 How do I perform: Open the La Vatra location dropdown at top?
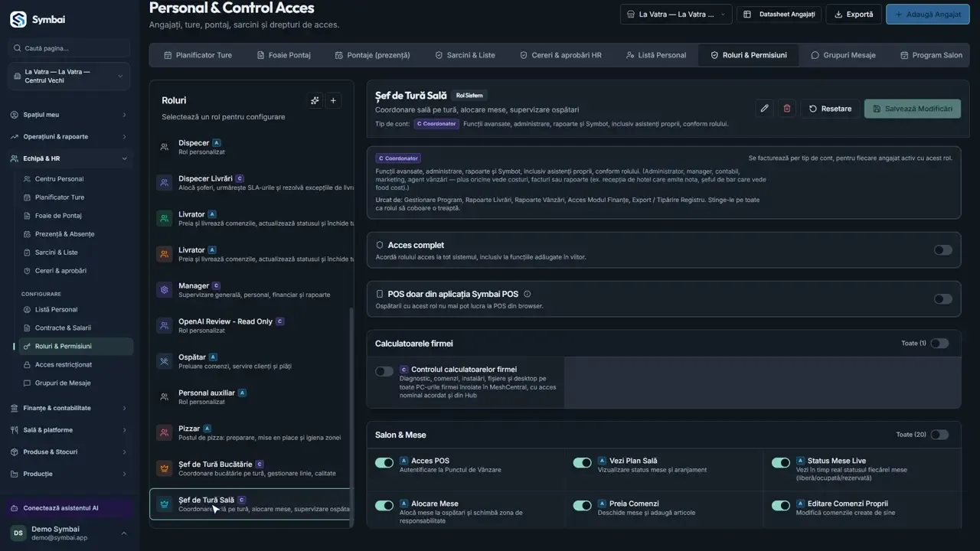(675, 14)
